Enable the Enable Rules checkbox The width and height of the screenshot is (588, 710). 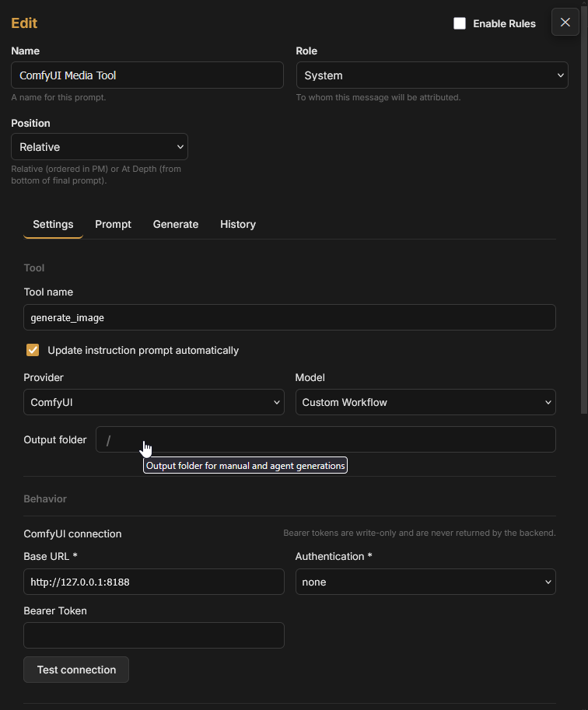point(460,23)
